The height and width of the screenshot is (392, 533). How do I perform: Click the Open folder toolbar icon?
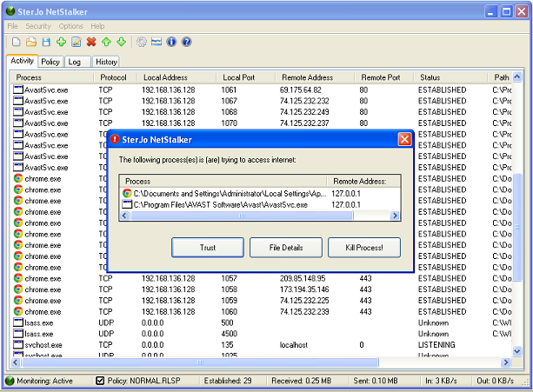coord(31,42)
